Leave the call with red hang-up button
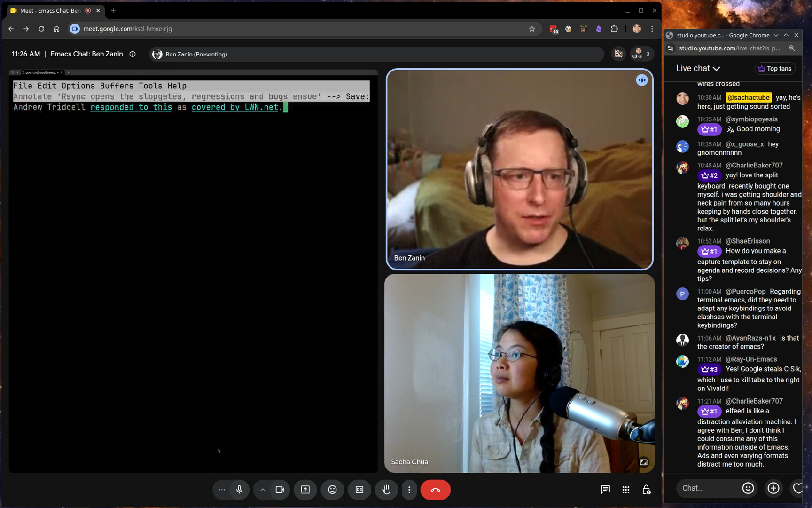The width and height of the screenshot is (812, 508). tap(436, 490)
